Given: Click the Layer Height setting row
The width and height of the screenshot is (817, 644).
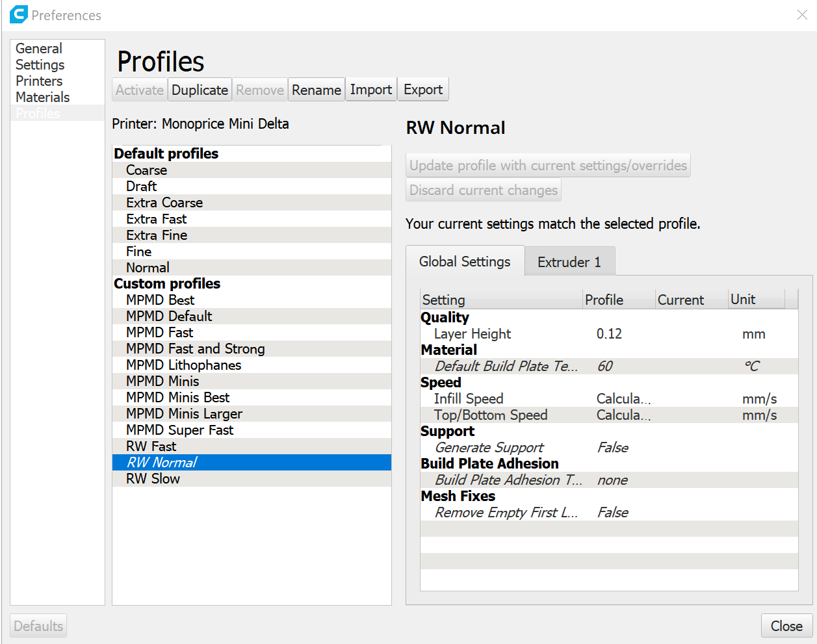Looking at the screenshot, I should (x=609, y=333).
